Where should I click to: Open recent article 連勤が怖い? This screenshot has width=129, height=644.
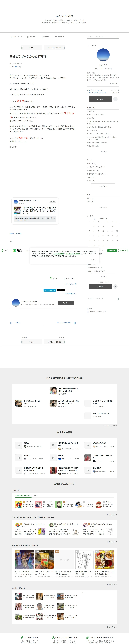91,118
